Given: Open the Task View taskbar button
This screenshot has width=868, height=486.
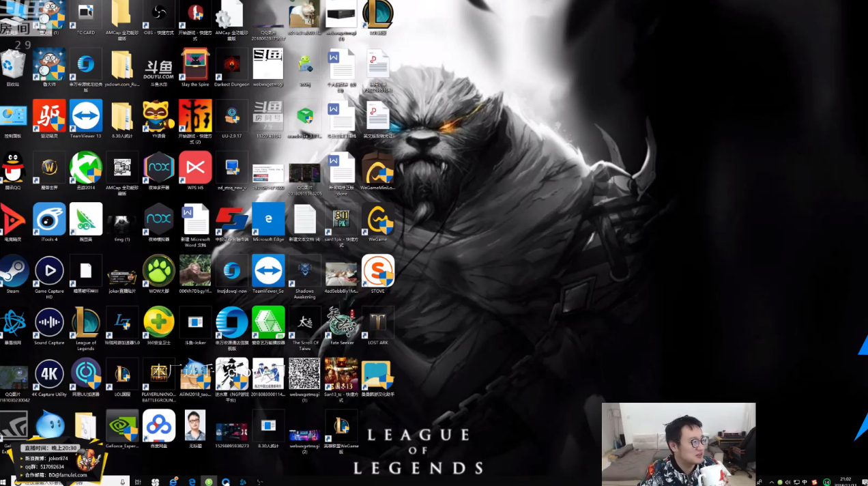Looking at the screenshot, I should 139,482.
